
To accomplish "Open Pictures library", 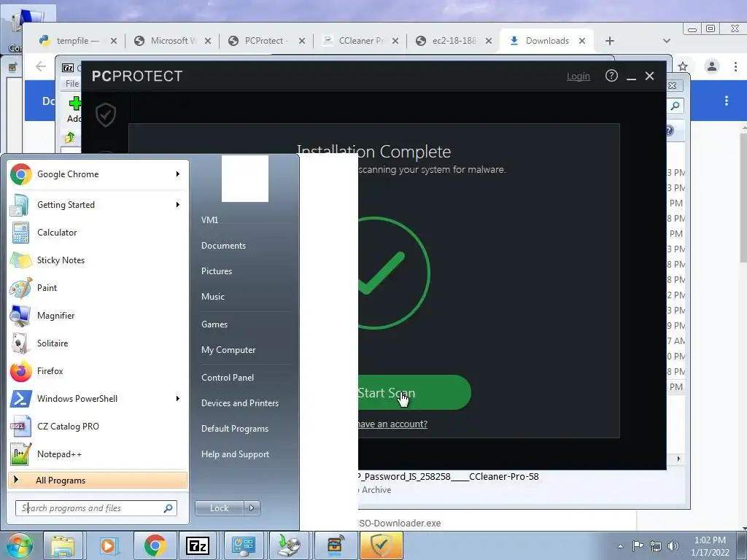I will (x=217, y=271).
